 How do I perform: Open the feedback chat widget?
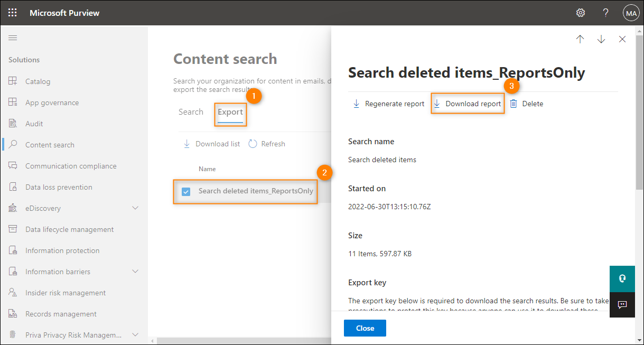[622, 304]
